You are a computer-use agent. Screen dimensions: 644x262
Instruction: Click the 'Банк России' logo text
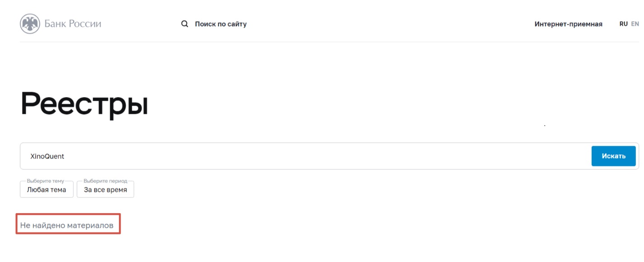point(73,24)
